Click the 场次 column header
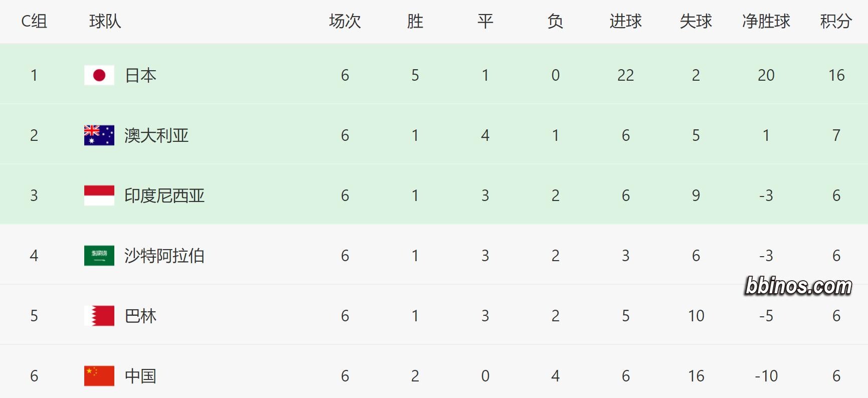This screenshot has width=868, height=398. (344, 21)
